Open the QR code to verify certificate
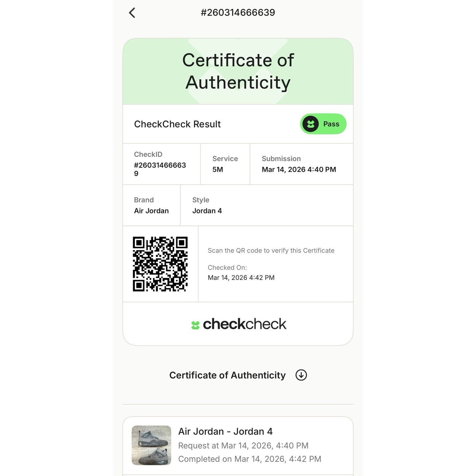The image size is (476, 476). (x=160, y=264)
